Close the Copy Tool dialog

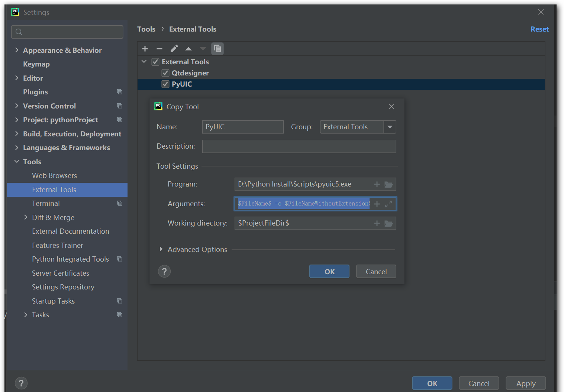pyautogui.click(x=391, y=106)
